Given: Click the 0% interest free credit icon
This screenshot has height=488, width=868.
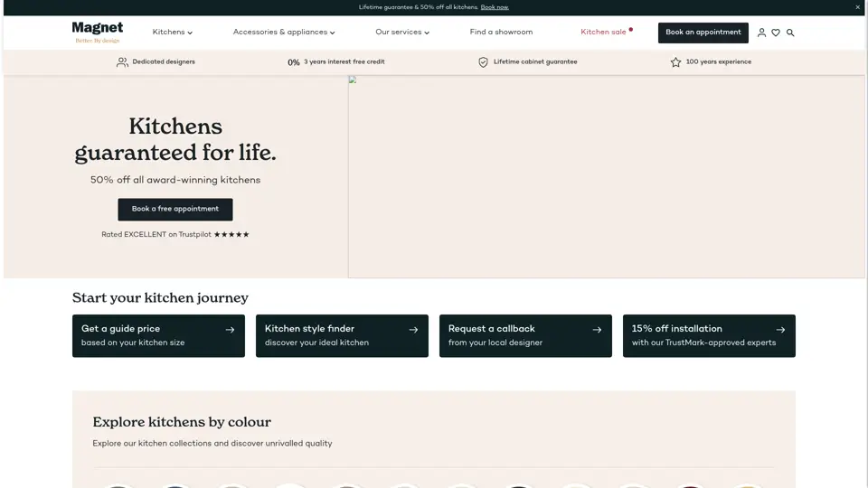Looking at the screenshot, I should tap(293, 62).
